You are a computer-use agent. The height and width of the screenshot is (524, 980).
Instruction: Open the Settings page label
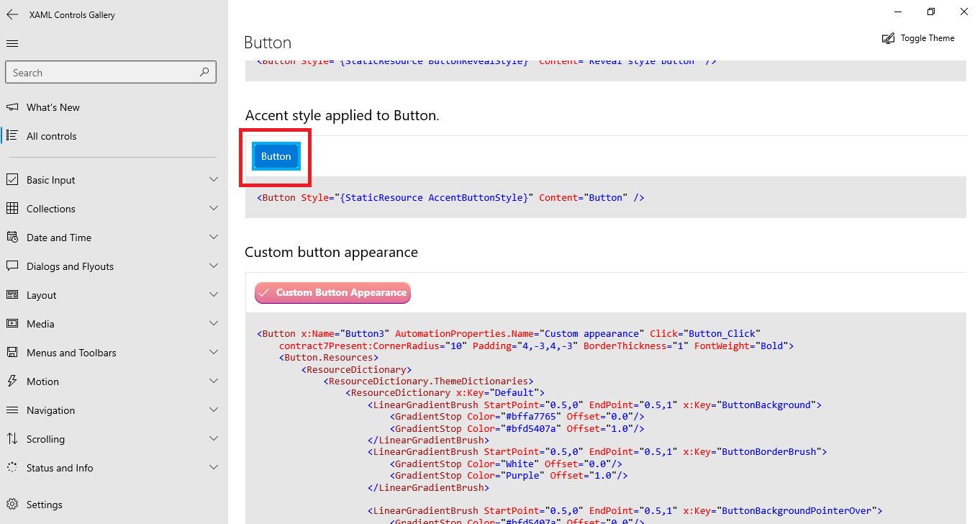pyautogui.click(x=45, y=505)
